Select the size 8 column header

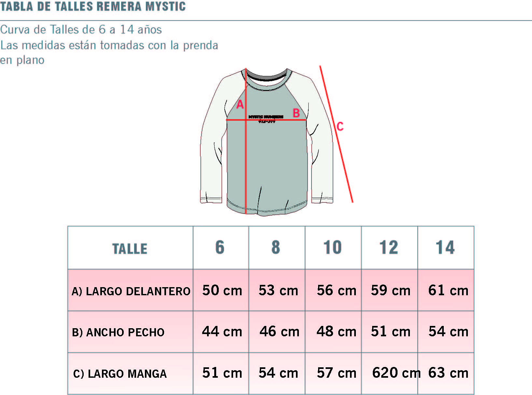[x=276, y=247]
